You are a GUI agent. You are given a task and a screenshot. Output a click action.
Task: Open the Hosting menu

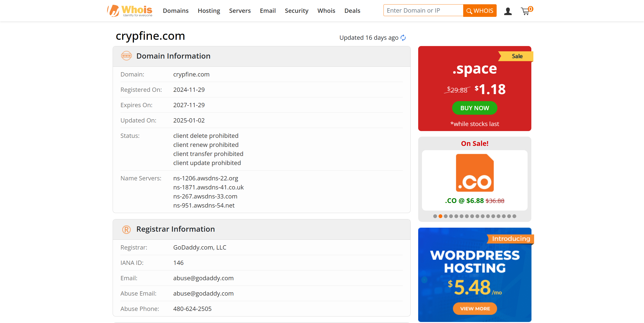tap(209, 11)
